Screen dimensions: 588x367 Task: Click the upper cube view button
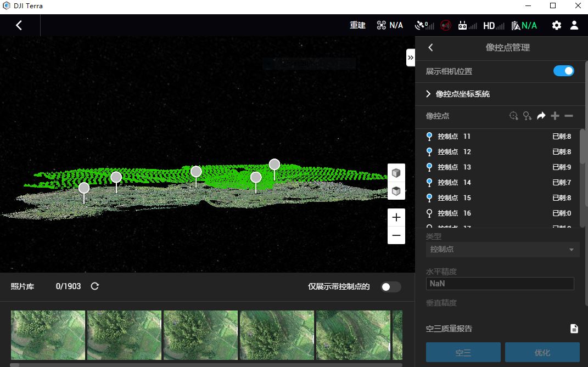(x=396, y=173)
